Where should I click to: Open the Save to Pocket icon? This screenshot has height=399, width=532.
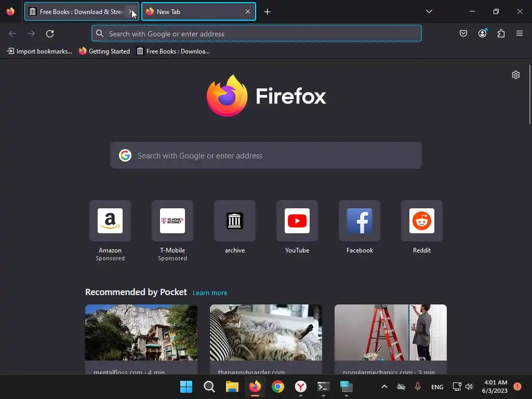(x=463, y=33)
